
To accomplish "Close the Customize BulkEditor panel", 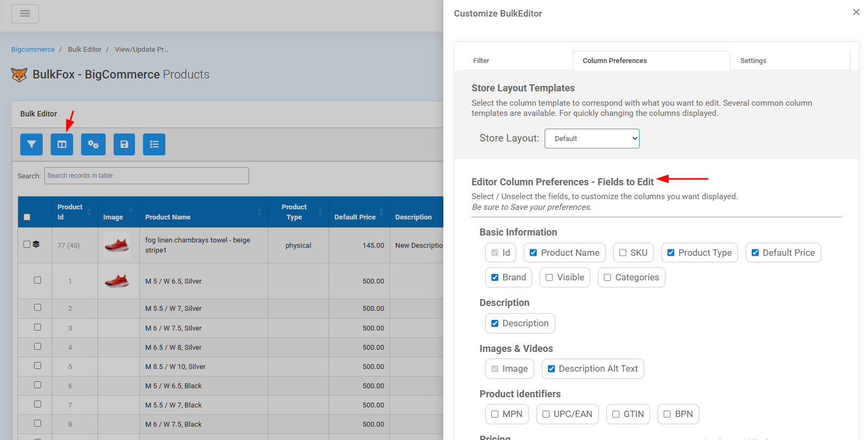I will point(856,12).
